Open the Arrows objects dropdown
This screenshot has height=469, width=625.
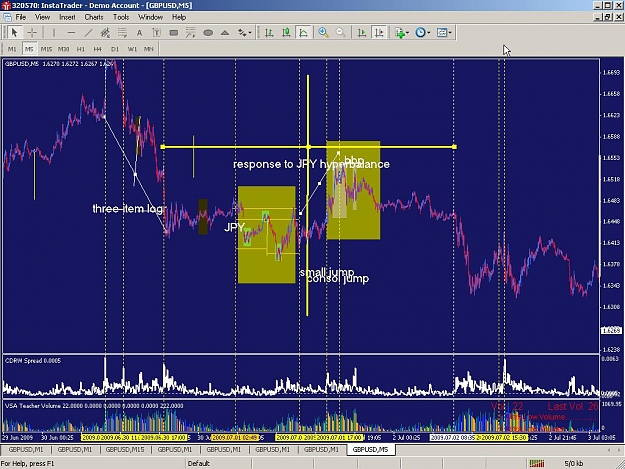pyautogui.click(x=244, y=33)
